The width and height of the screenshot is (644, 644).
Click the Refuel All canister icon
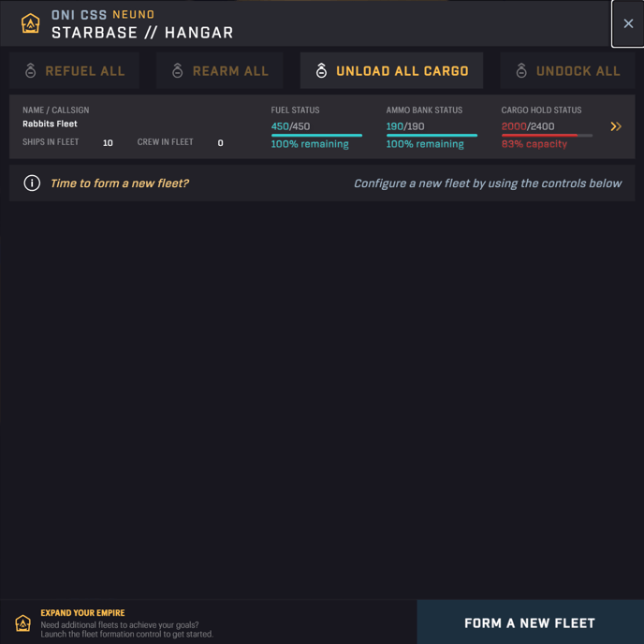[x=30, y=70]
